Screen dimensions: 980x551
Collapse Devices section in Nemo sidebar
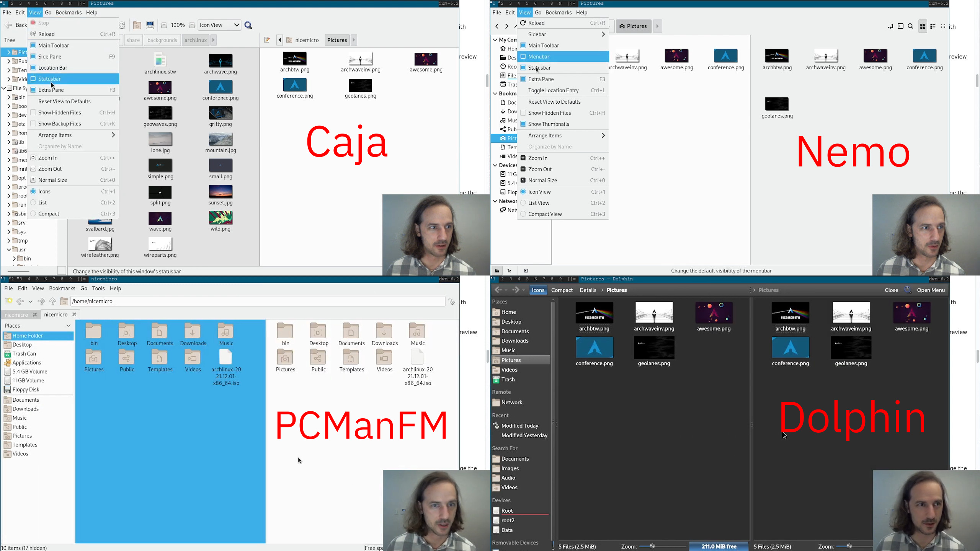(495, 165)
